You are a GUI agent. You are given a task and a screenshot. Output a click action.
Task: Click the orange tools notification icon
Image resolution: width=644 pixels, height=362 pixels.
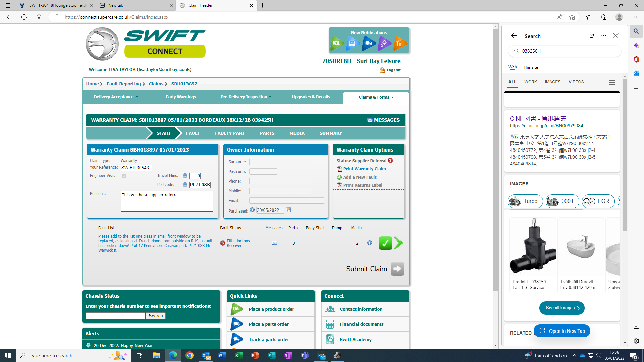point(400,43)
